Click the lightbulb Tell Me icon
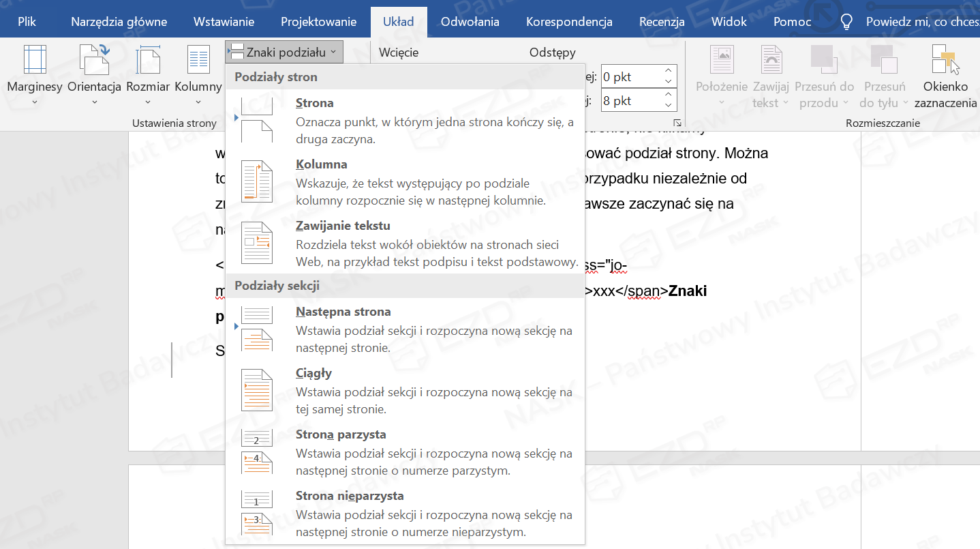980x549 pixels. 846,22
